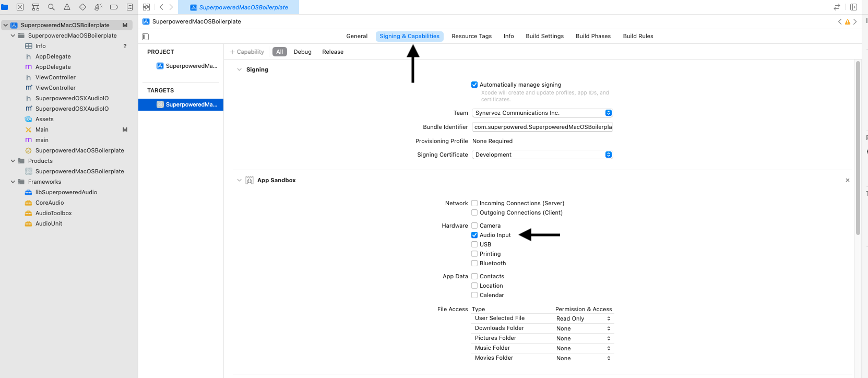Open the Find navigator magnifier icon
Image resolution: width=868 pixels, height=378 pixels.
pyautogui.click(x=51, y=7)
